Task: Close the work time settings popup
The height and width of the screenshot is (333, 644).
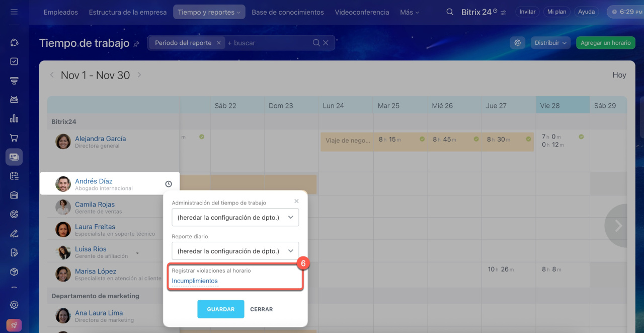Action: (x=296, y=201)
